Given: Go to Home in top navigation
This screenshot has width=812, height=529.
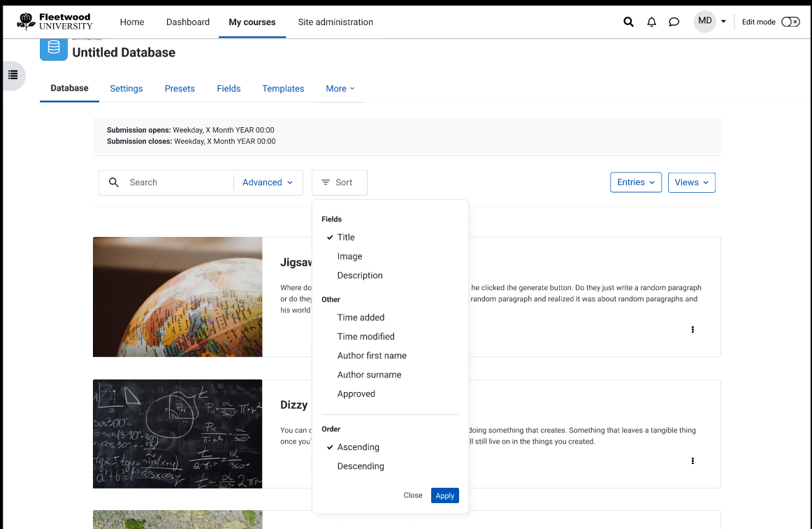Looking at the screenshot, I should 132,22.
